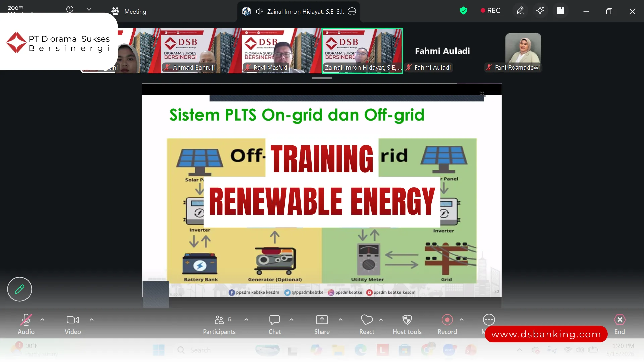Click the handle bar below the video strip
The height and width of the screenshot is (362, 644).
click(322, 78)
